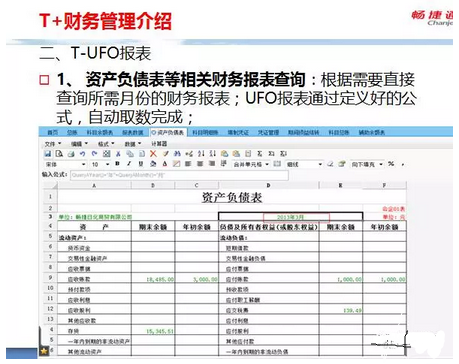Screen dimensions: 459x364
Task: Expand the 合并单元格 dropdown
Action: point(251,164)
